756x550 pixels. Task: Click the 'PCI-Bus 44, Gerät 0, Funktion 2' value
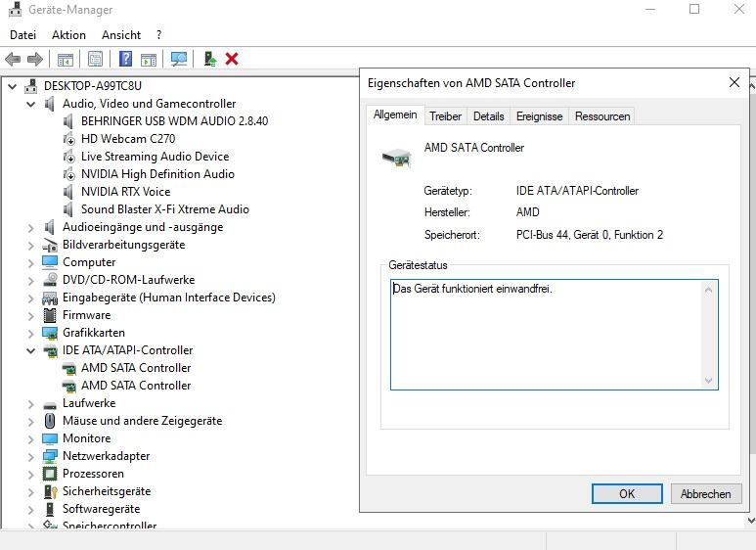589,235
